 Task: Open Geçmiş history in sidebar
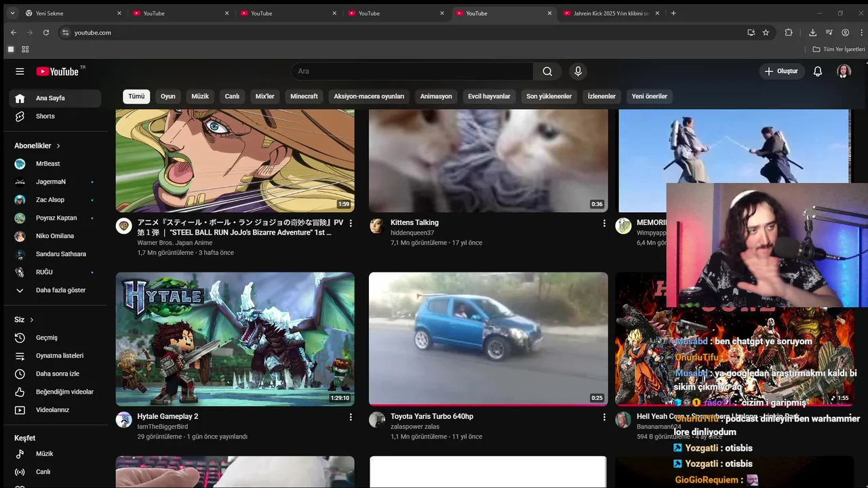tap(56, 338)
